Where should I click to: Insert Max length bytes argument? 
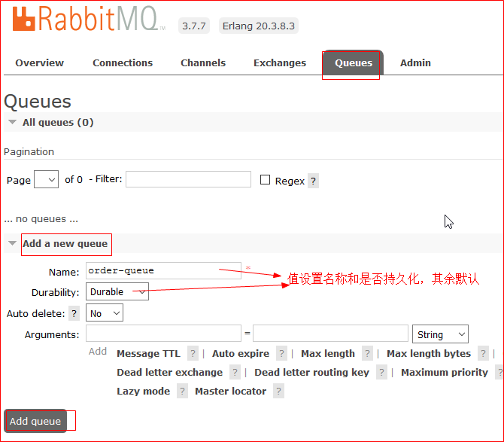429,354
